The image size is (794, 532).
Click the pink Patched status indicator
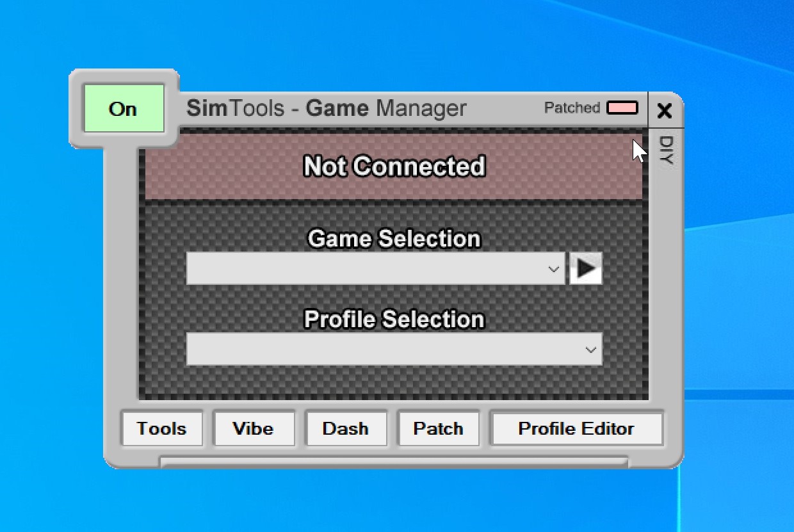coord(622,108)
